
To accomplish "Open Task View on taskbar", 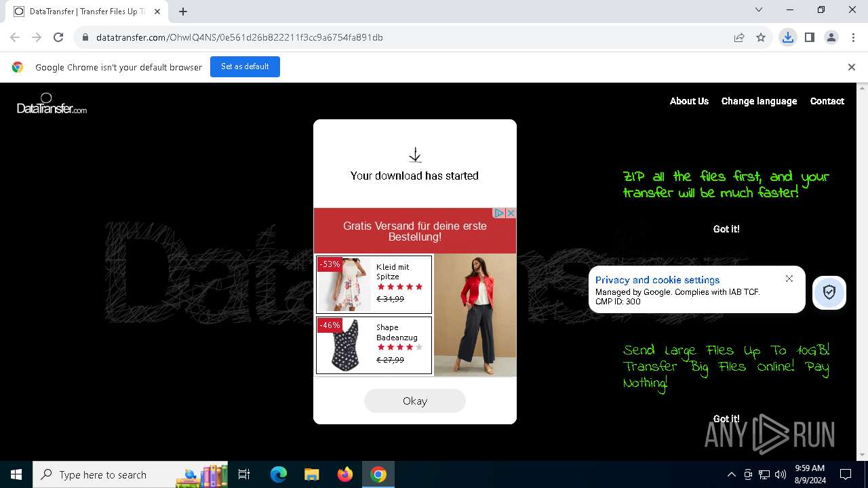I will pyautogui.click(x=244, y=474).
